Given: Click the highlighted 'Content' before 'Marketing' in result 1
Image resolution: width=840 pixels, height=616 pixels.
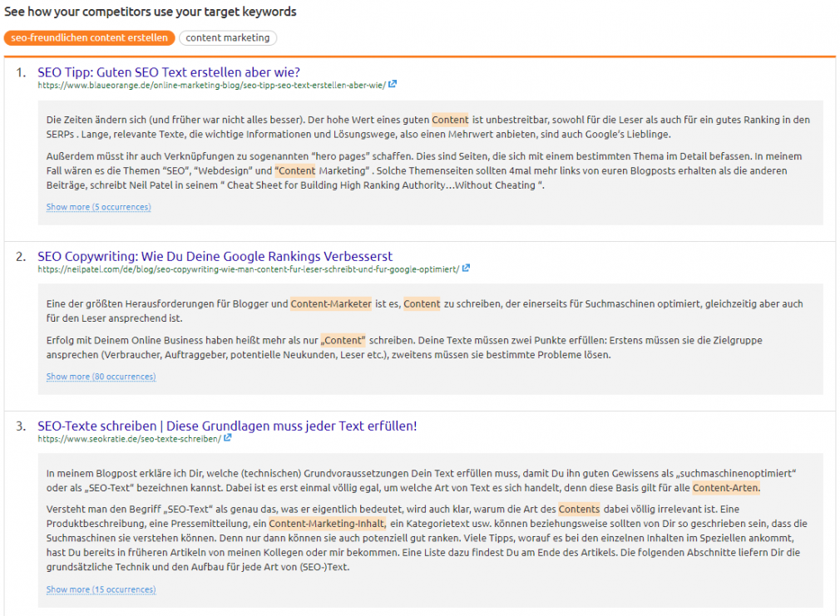Looking at the screenshot, I should [x=295, y=171].
